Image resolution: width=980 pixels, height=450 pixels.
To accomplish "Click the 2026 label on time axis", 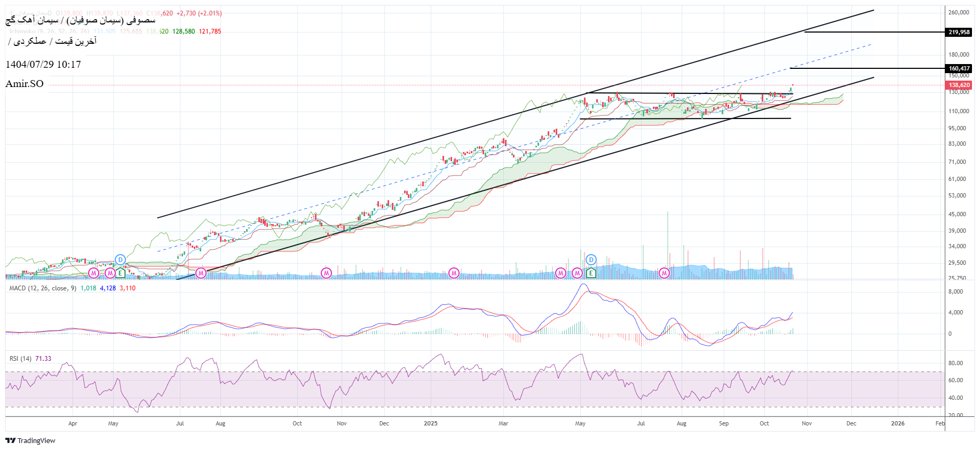I will 898,423.
